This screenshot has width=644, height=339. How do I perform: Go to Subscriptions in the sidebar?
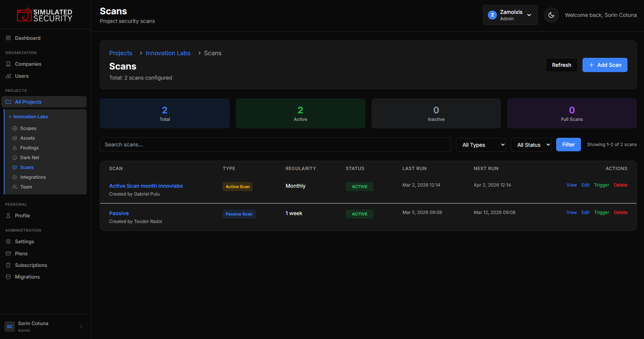tap(31, 265)
